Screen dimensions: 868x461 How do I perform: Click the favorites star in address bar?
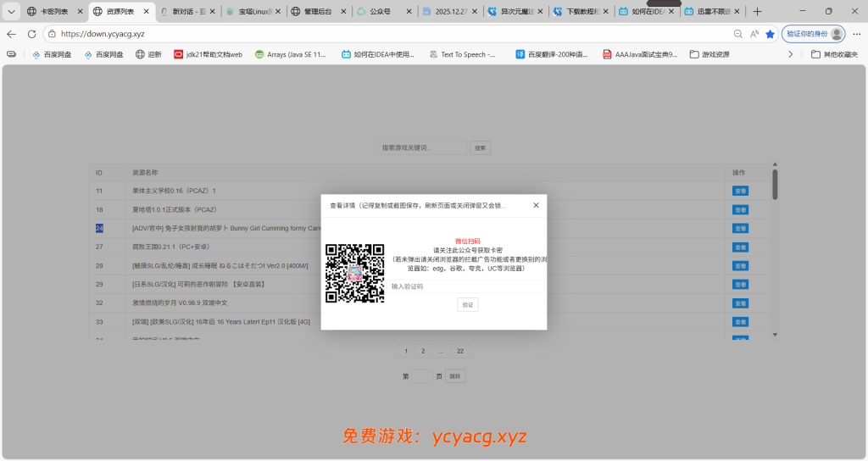click(x=770, y=34)
